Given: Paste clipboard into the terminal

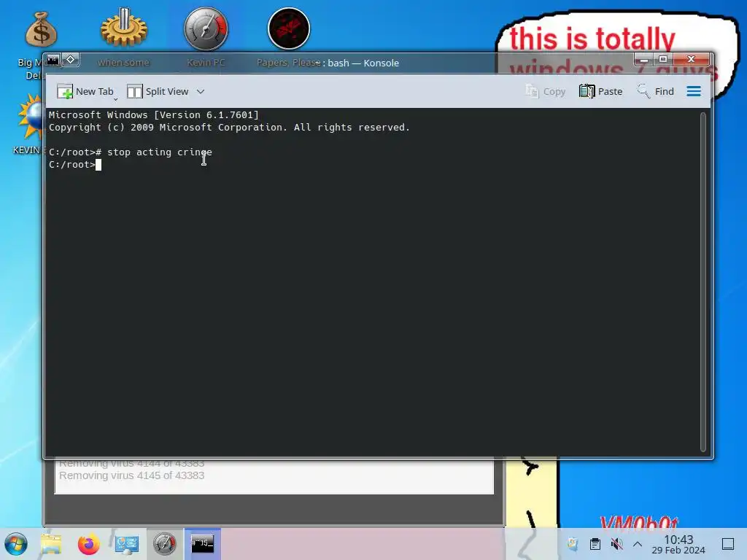Looking at the screenshot, I should click(x=600, y=91).
